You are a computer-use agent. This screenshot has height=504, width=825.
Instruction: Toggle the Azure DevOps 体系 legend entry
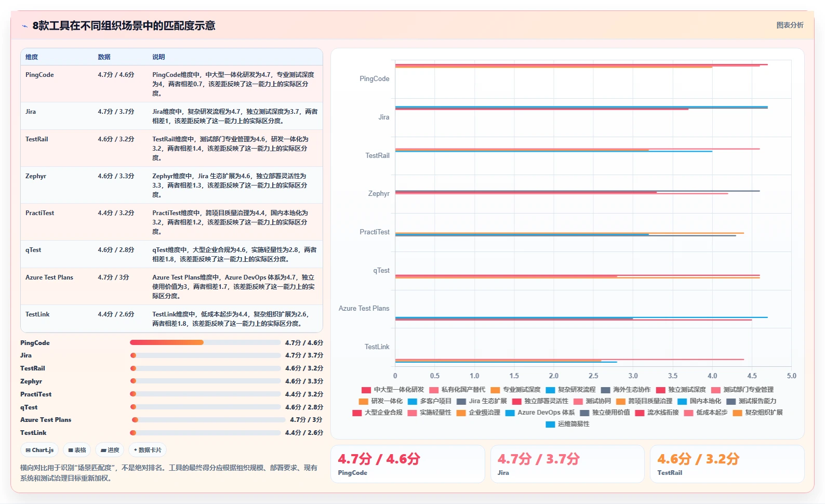click(540, 413)
